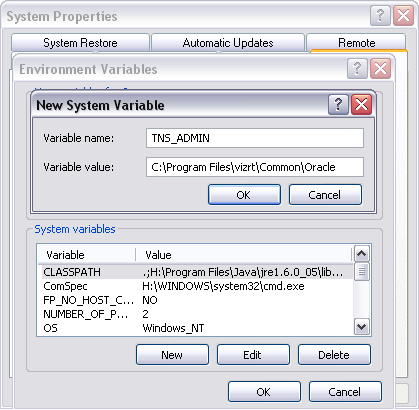419x410 pixels.
Task: Click the help icon in New System Variable dialog
Action: (x=338, y=104)
